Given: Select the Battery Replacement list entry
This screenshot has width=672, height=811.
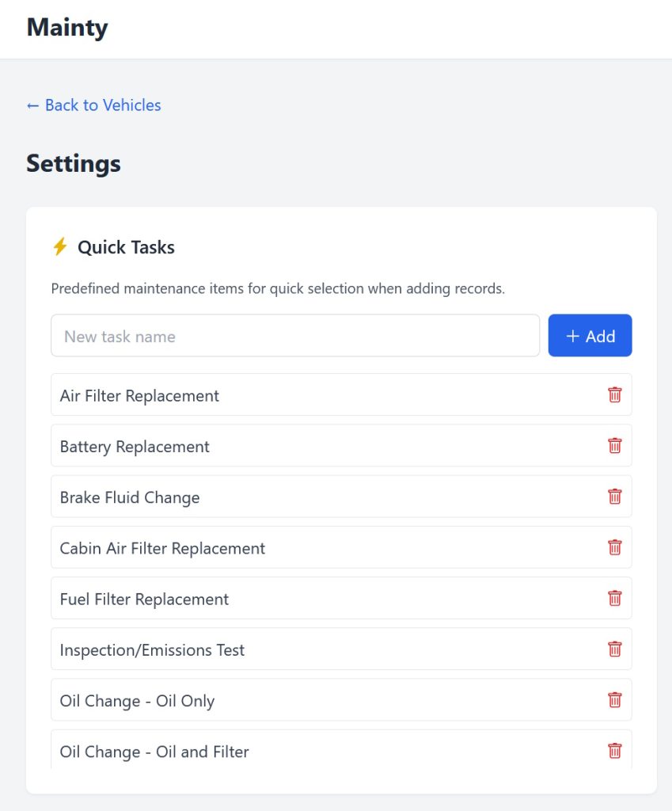Looking at the screenshot, I should [x=237, y=445].
